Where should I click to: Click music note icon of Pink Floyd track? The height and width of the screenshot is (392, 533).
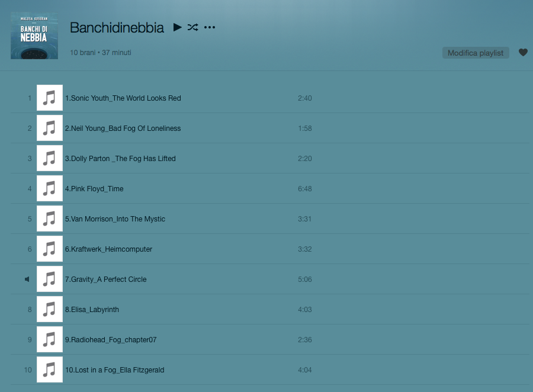50,188
